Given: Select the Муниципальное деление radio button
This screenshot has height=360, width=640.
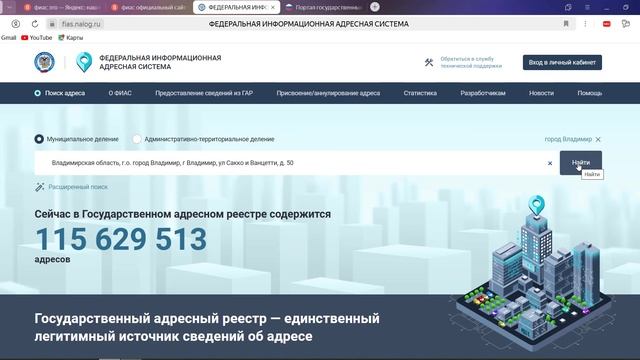Looking at the screenshot, I should pos(39,139).
